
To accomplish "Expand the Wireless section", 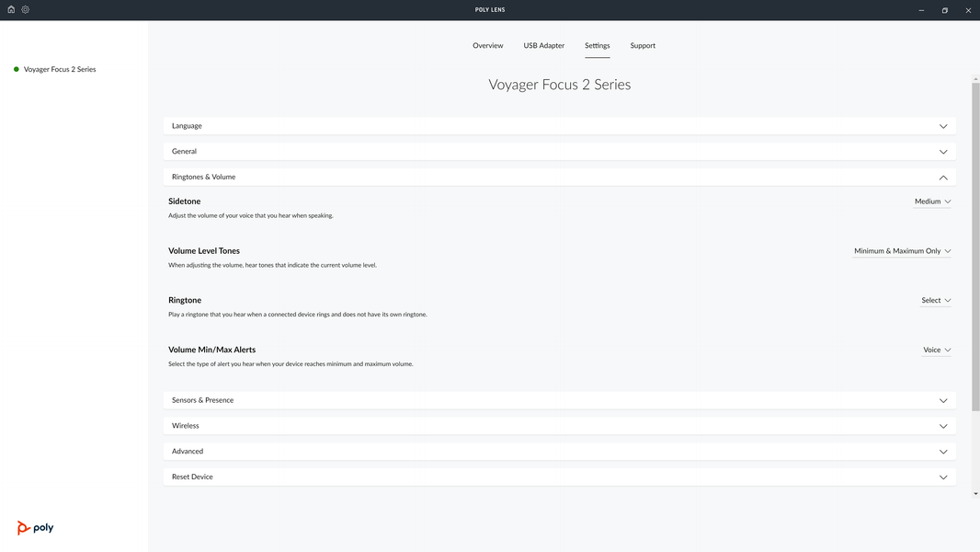I will [x=559, y=426].
